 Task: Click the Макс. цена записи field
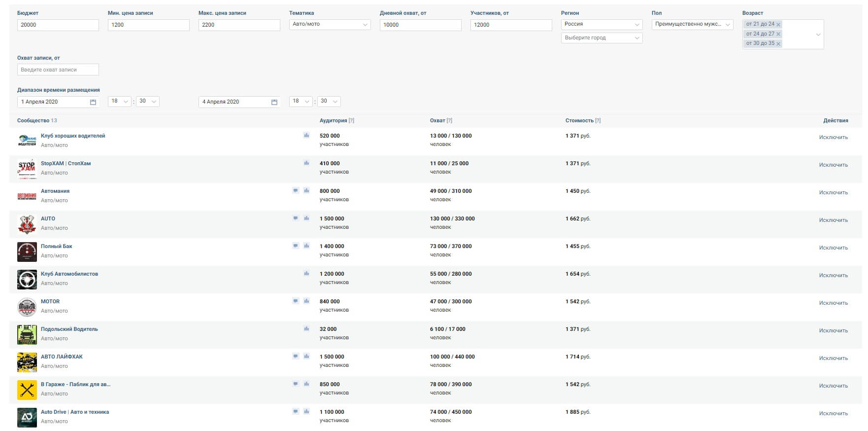click(x=239, y=25)
